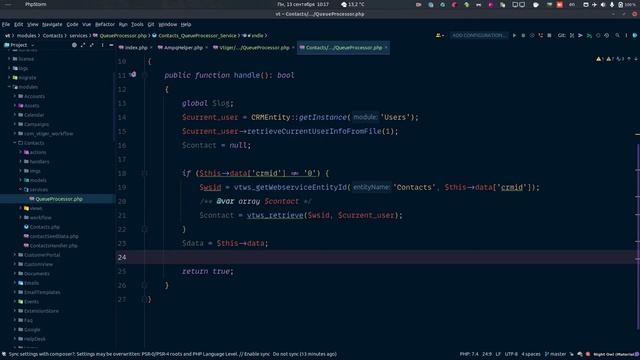The image size is (640, 360).
Task: Click Contacts_QueueProcessor_Service breadcrumb
Action: click(x=197, y=36)
